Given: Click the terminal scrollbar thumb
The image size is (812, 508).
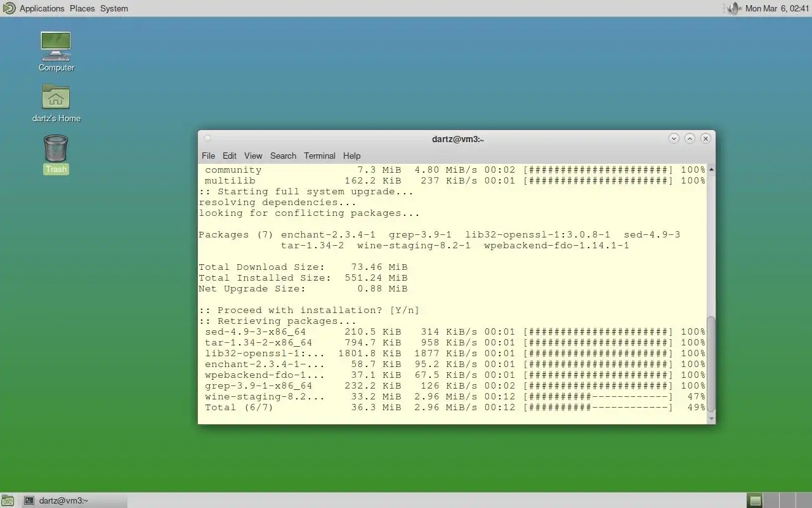Looking at the screenshot, I should tap(711, 364).
